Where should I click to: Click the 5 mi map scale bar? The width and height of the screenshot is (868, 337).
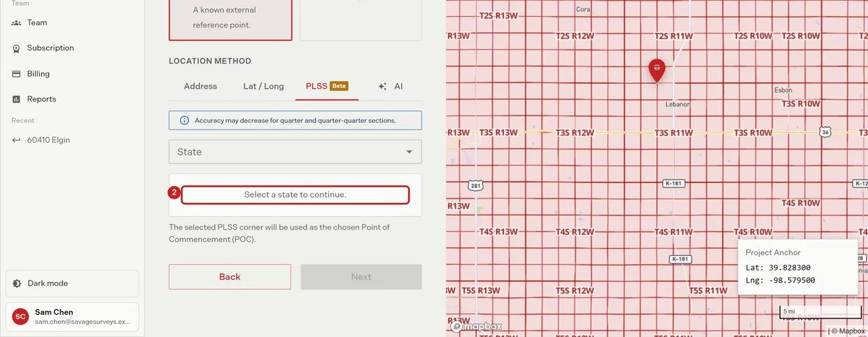pyautogui.click(x=820, y=312)
